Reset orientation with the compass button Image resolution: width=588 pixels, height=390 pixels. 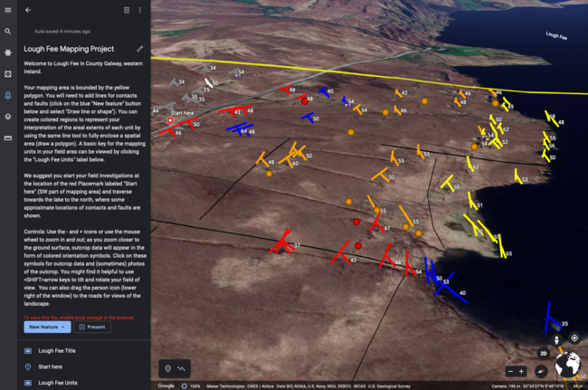pyautogui.click(x=542, y=371)
